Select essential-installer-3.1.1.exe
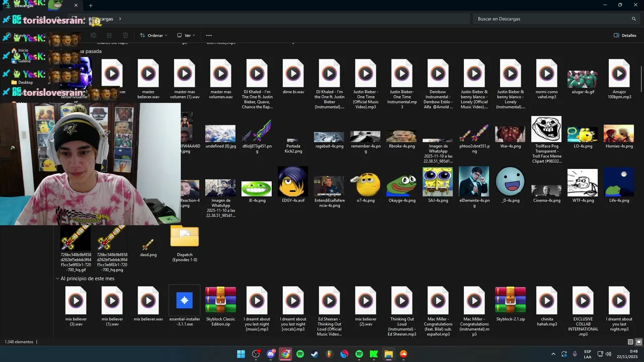 pos(185,306)
